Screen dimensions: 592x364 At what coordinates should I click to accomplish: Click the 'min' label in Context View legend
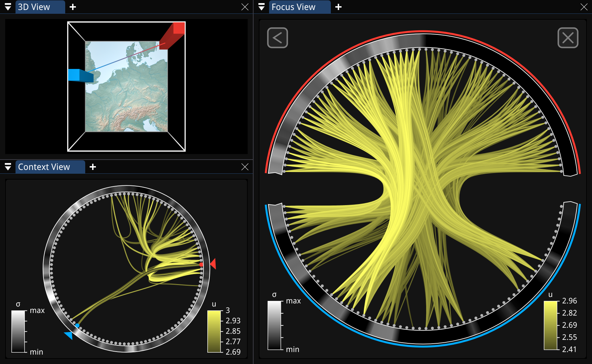click(x=36, y=352)
